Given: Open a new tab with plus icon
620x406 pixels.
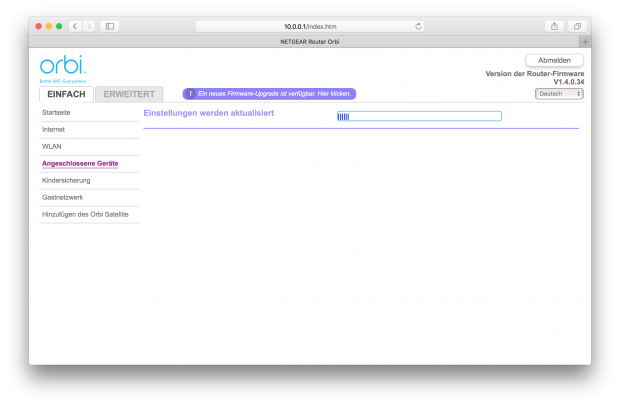Looking at the screenshot, I should pos(585,41).
